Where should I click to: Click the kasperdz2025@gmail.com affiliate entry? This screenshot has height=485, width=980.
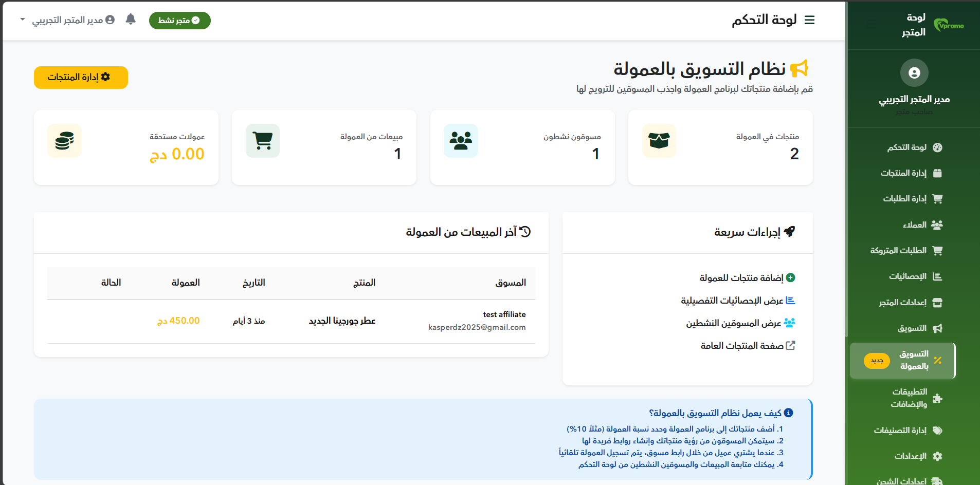point(477,327)
